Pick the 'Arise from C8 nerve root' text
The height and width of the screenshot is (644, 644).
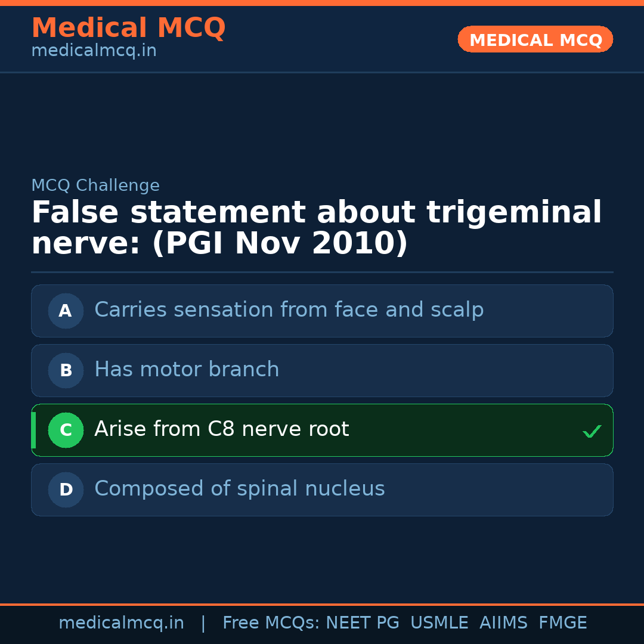click(221, 429)
